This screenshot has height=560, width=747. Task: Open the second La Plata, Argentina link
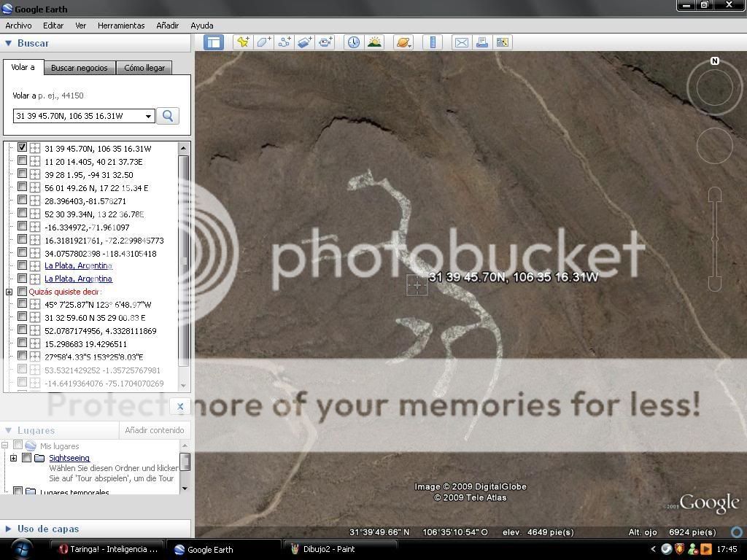pos(78,279)
